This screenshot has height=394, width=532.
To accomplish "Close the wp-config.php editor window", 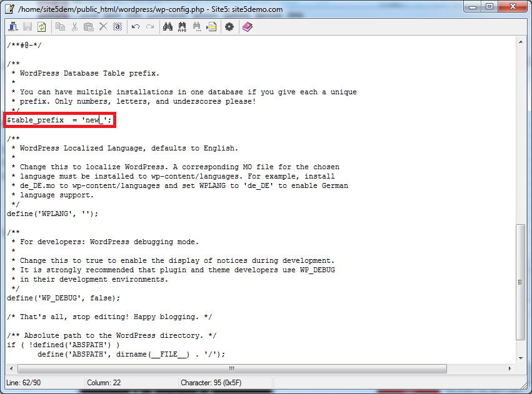I will pos(513,7).
